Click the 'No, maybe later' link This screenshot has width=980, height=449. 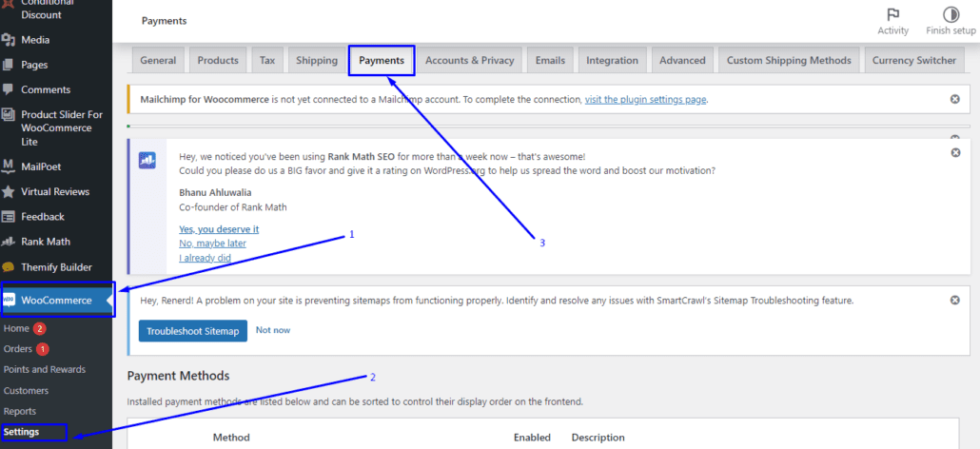(x=212, y=244)
